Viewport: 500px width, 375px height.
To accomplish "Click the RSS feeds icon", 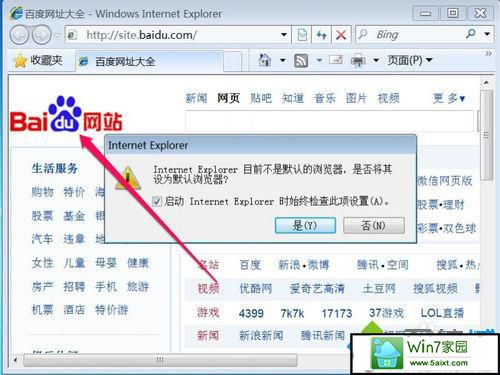I will coord(301,61).
